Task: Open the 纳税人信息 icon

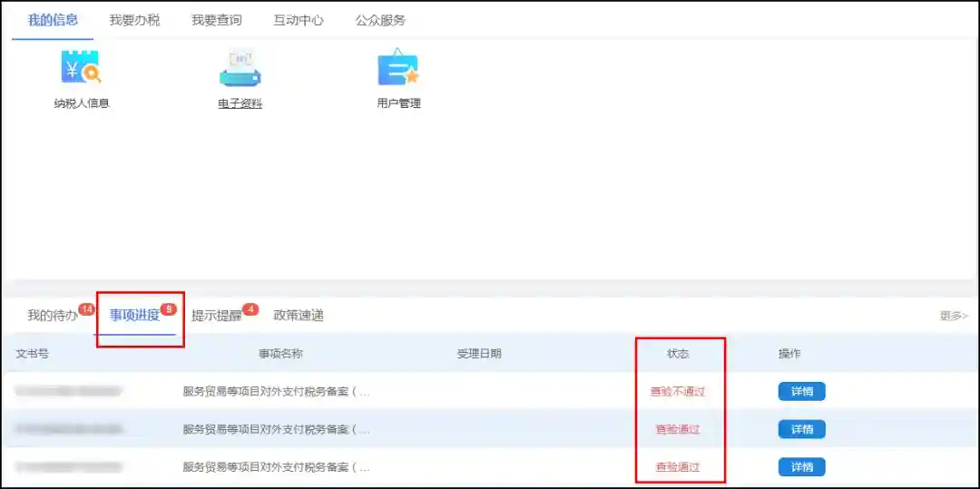Action: (x=81, y=68)
